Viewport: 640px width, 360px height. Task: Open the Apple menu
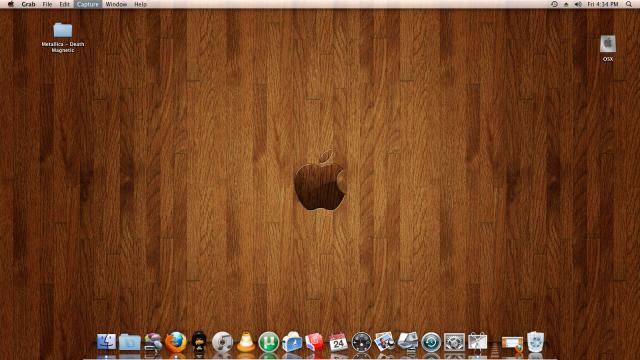(x=11, y=4)
